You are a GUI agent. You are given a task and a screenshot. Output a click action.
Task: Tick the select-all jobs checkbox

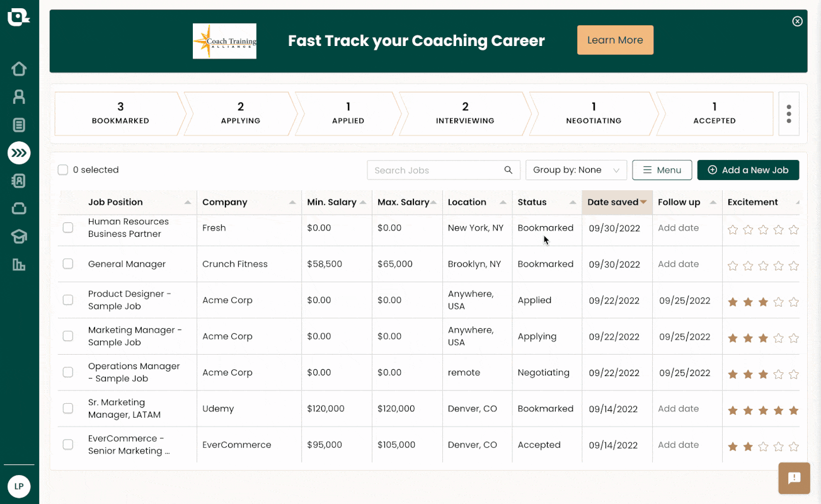tap(63, 170)
